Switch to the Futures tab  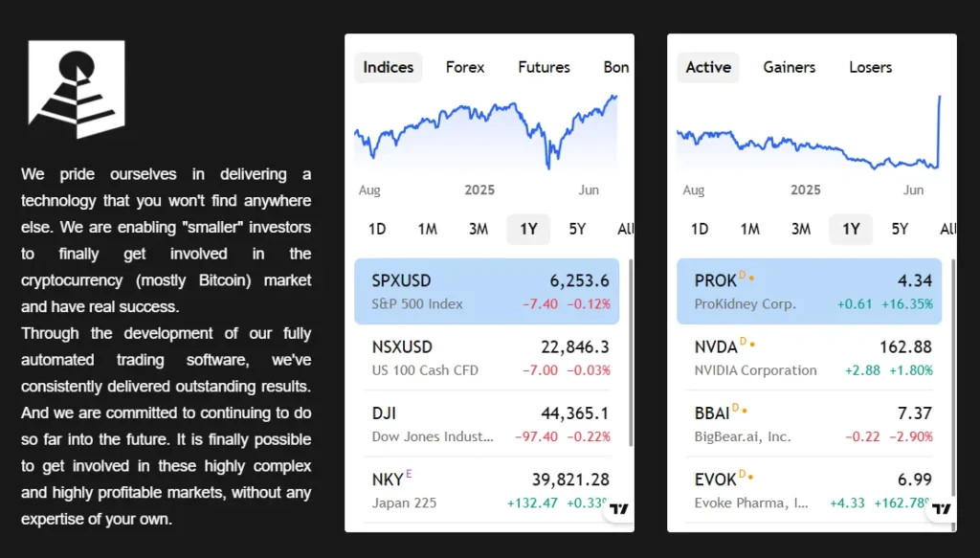[x=544, y=67]
